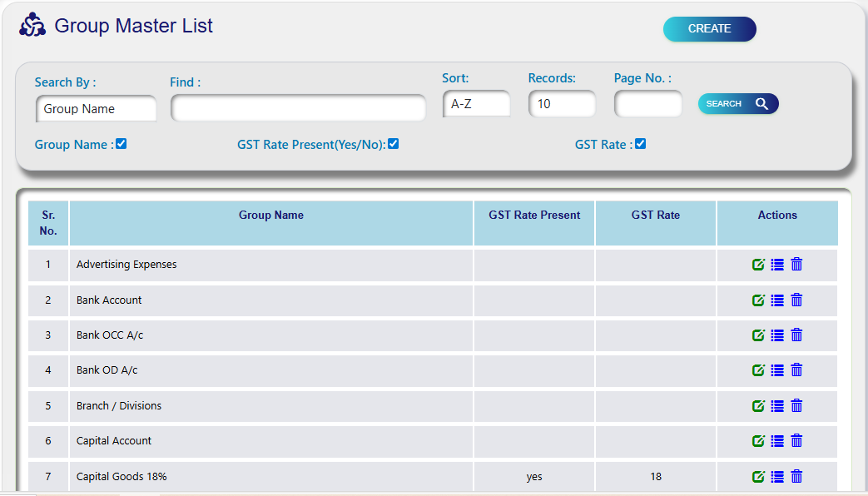Focus the Find text field
This screenshot has width=868, height=496.
tap(298, 108)
